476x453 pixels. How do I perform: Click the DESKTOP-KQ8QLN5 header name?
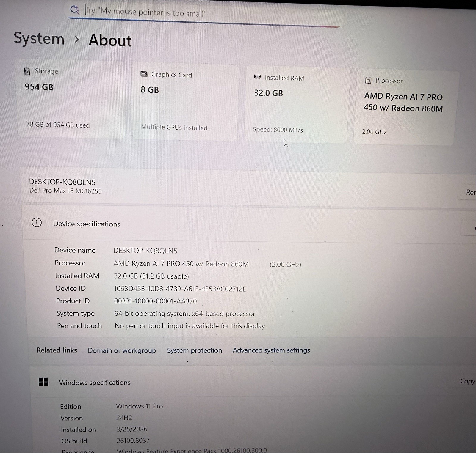coord(62,182)
